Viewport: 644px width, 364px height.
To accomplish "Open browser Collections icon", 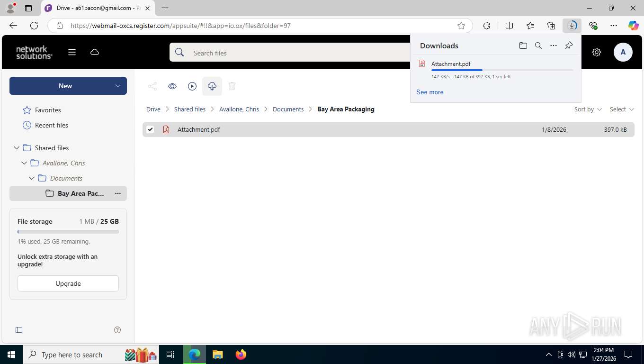I will tap(551, 26).
